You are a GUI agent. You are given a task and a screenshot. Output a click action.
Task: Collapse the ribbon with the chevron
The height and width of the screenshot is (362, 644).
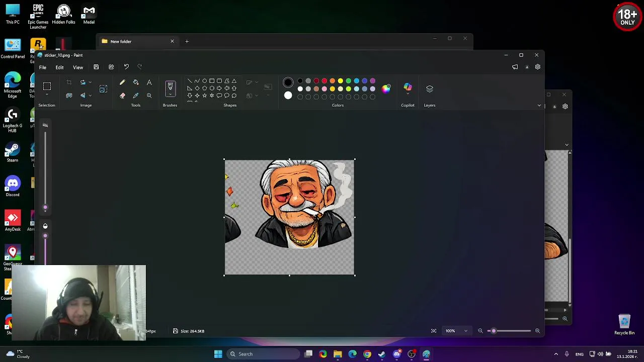[539, 106]
